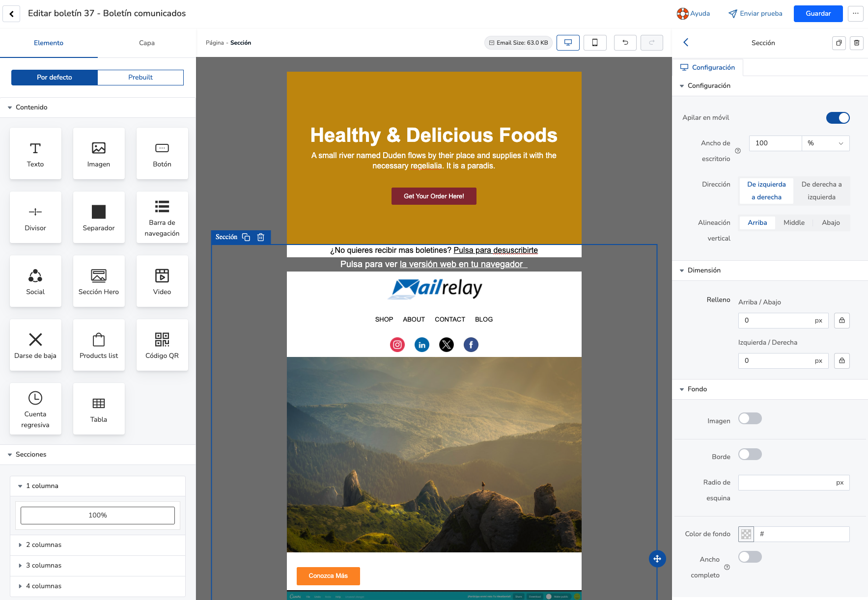
Task: Switch to mobile preview icon
Action: pos(594,43)
